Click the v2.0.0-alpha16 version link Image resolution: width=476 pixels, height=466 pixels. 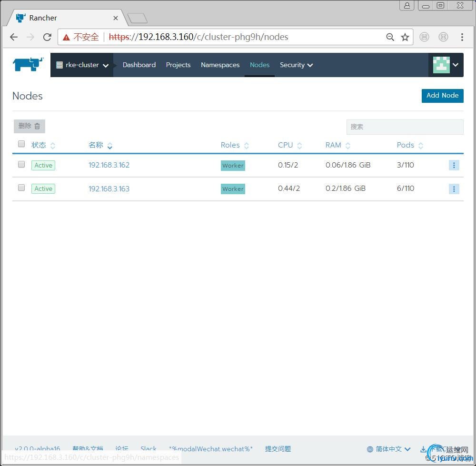point(37,449)
